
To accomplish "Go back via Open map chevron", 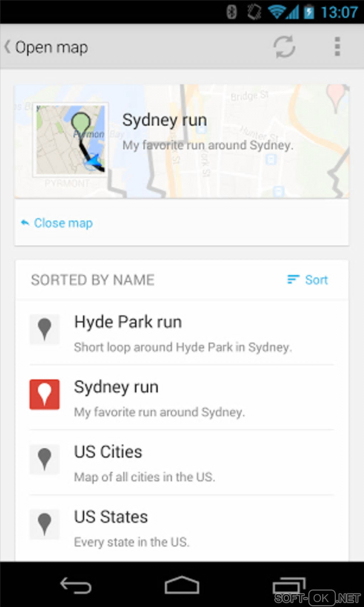I will click(x=7, y=47).
